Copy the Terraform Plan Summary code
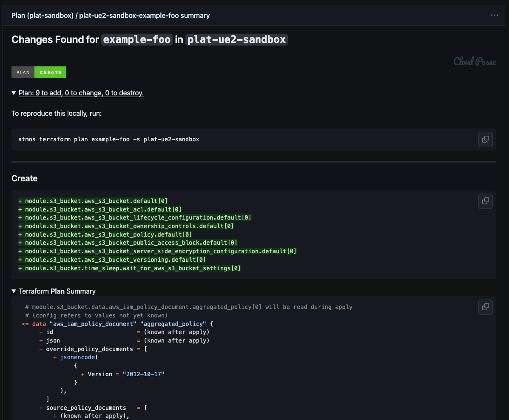Viewport: 509px width, 420px height. pos(485,307)
